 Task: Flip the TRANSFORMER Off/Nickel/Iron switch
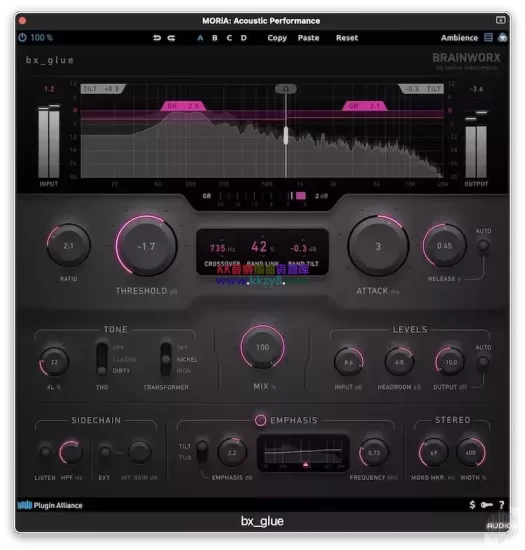coord(166,359)
